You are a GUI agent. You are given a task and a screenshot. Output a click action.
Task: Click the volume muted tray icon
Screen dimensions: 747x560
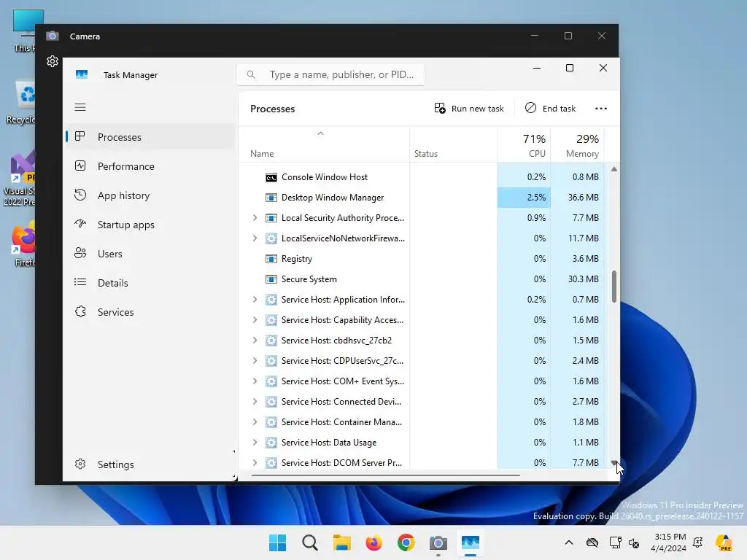pos(634,542)
